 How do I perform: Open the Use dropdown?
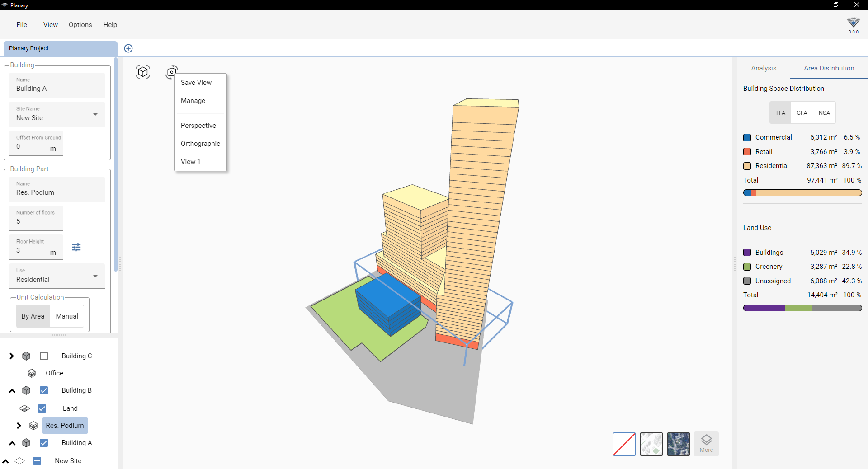(57, 276)
